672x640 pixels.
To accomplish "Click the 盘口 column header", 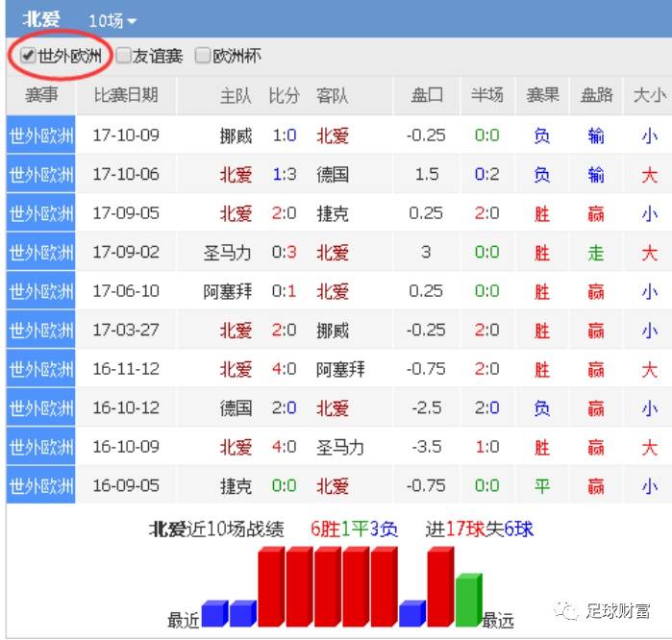I will click(427, 95).
